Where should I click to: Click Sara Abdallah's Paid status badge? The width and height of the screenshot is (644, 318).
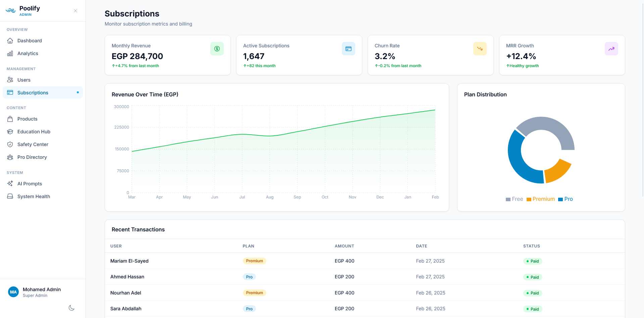533,309
